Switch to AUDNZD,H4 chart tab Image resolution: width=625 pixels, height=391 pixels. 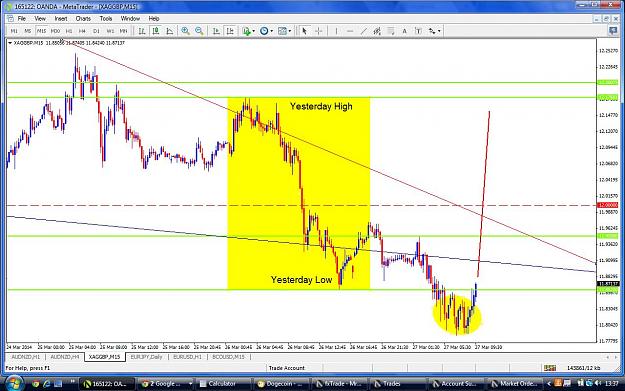coord(65,357)
